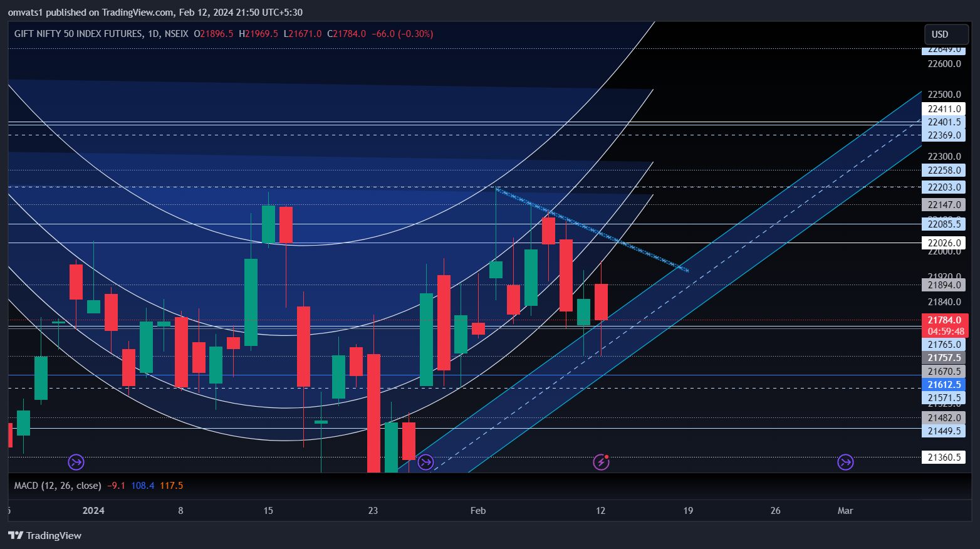Click the price label 22411.0

pos(944,109)
